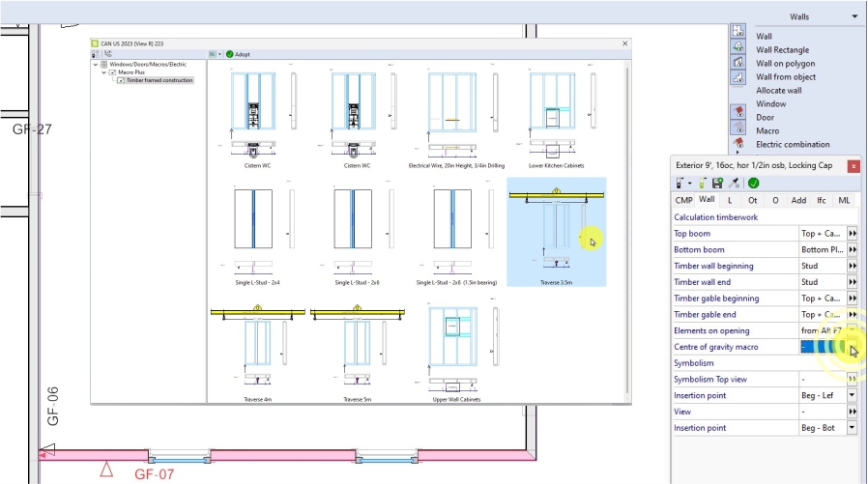Screen dimensions: 868x484
Task: Click the green checkmark in wall properties toolbar
Action: (753, 183)
